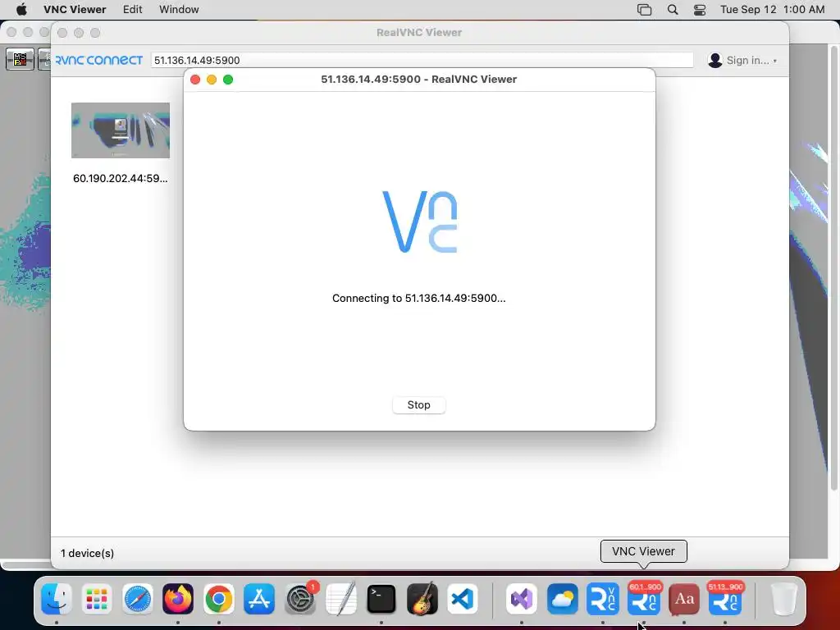This screenshot has width=840, height=630.
Task: Close the connecting dialog with red button
Action: point(195,80)
